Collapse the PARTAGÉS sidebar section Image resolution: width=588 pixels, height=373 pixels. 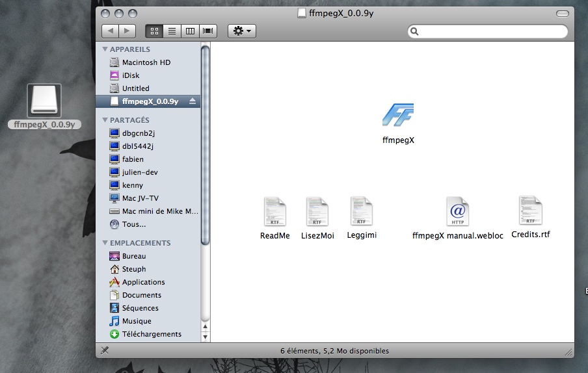click(x=105, y=120)
